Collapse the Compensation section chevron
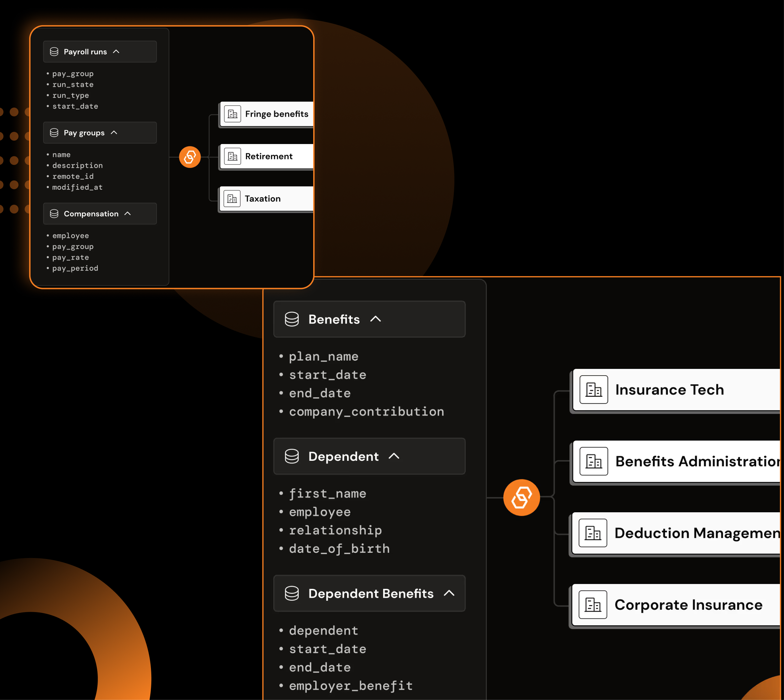 click(x=128, y=213)
